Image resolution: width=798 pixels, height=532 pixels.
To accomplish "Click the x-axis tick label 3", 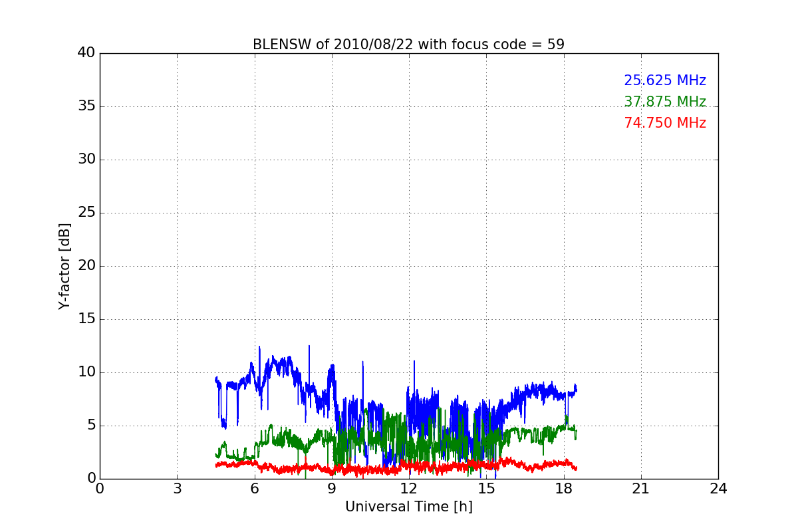I will tap(177, 489).
